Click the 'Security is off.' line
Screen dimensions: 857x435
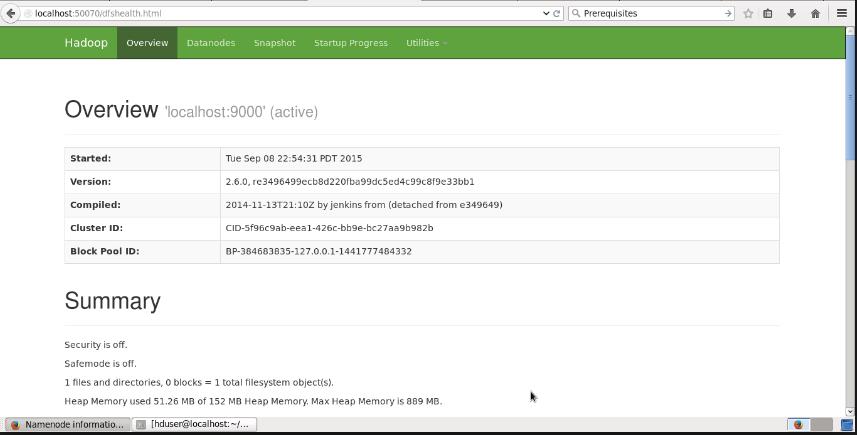pos(96,345)
